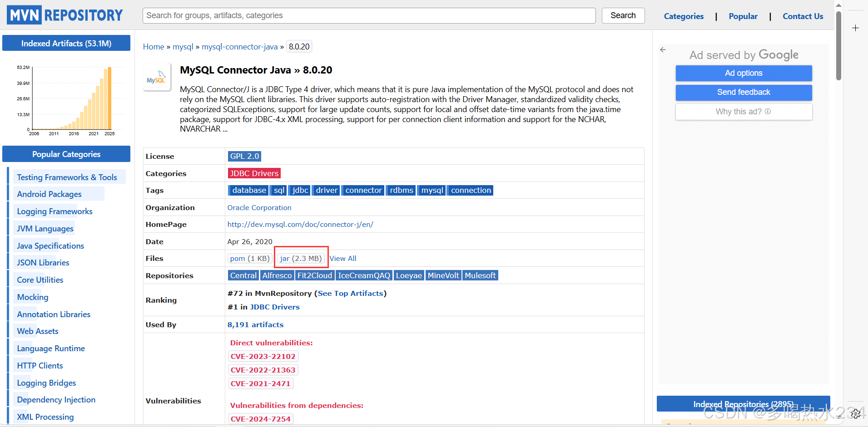868x427 pixels.
Task: Click the GPL 2.0 license badge
Action: click(x=244, y=156)
